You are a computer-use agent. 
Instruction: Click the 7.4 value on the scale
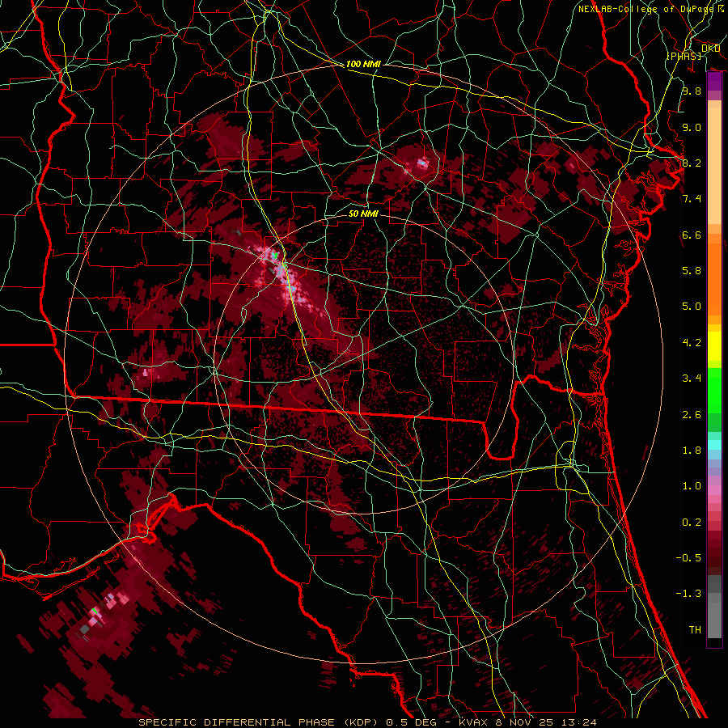pos(692,199)
